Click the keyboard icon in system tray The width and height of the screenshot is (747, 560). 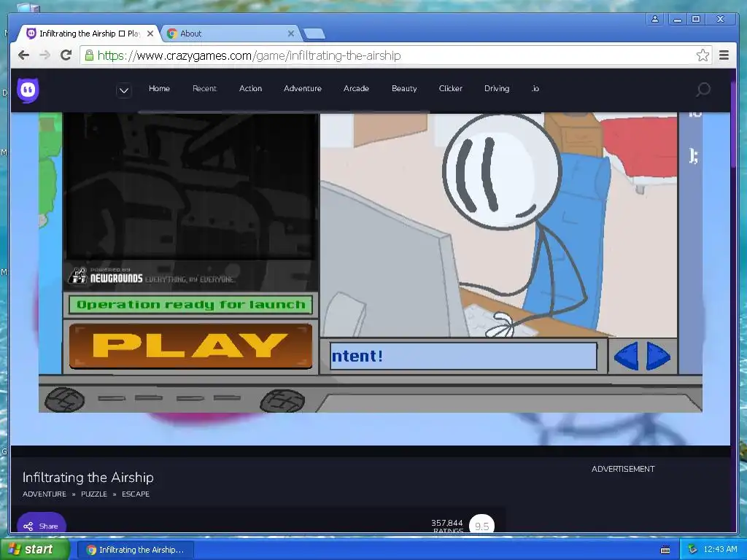(665, 550)
